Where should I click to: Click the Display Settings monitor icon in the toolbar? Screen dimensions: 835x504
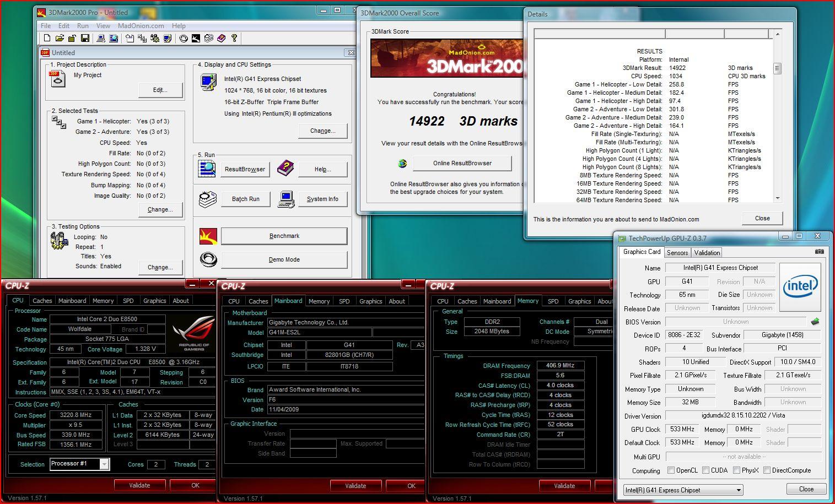tap(168, 38)
